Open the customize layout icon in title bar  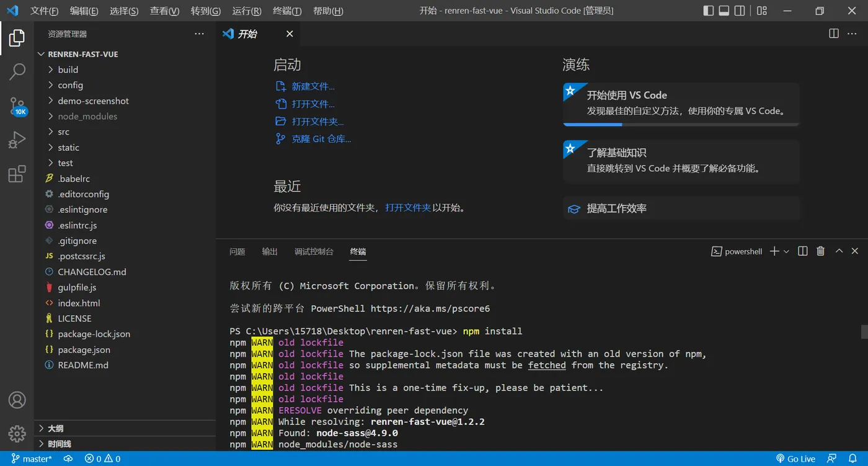(x=762, y=11)
